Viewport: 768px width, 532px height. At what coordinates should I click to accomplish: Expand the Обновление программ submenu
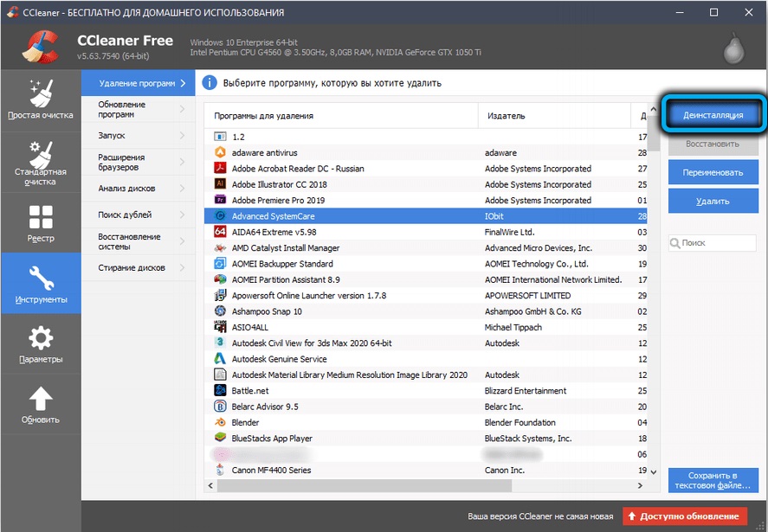(x=183, y=109)
